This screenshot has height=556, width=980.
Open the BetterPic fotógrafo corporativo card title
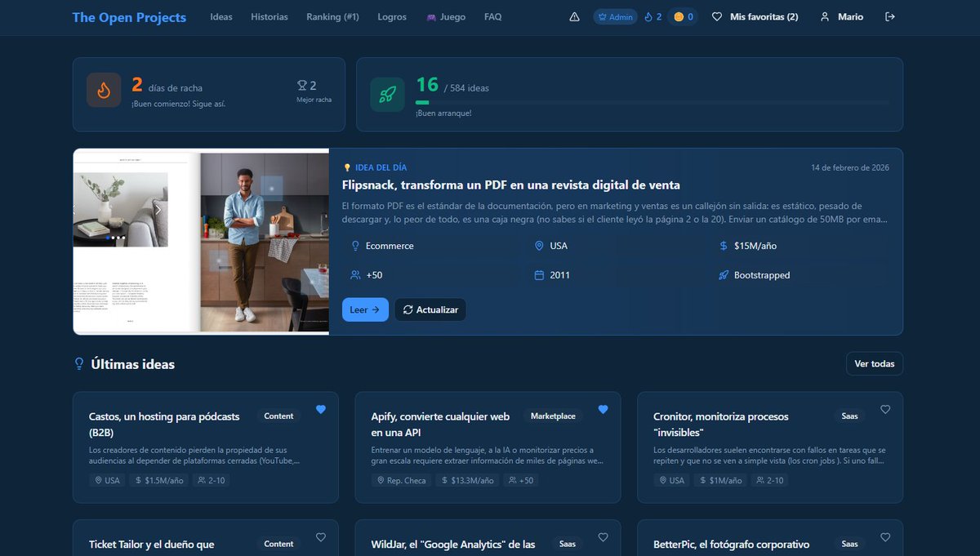pyautogui.click(x=732, y=545)
